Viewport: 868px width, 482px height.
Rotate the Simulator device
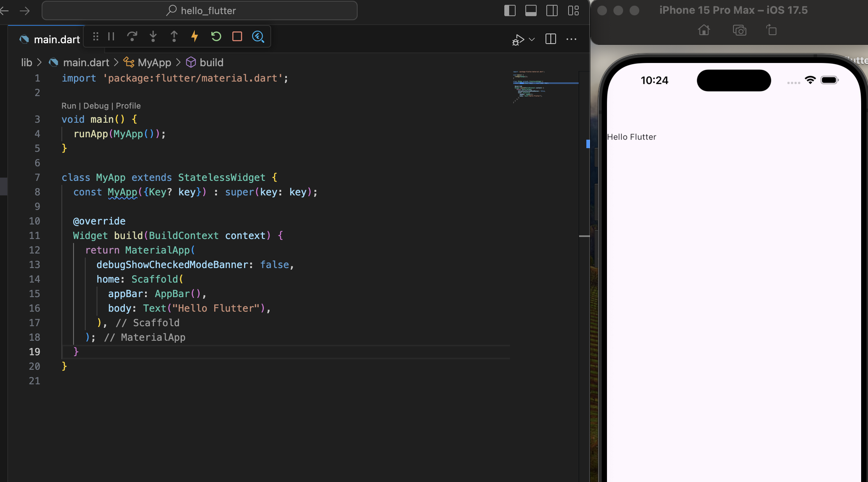click(x=771, y=30)
